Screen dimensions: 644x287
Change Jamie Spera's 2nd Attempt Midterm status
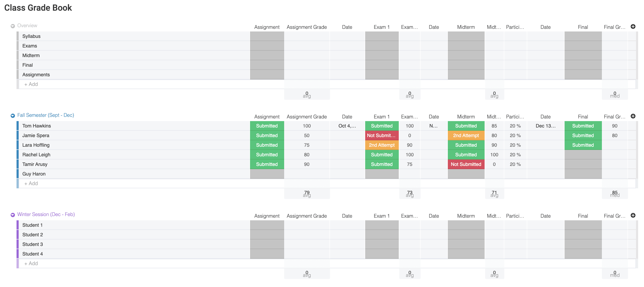click(466, 135)
